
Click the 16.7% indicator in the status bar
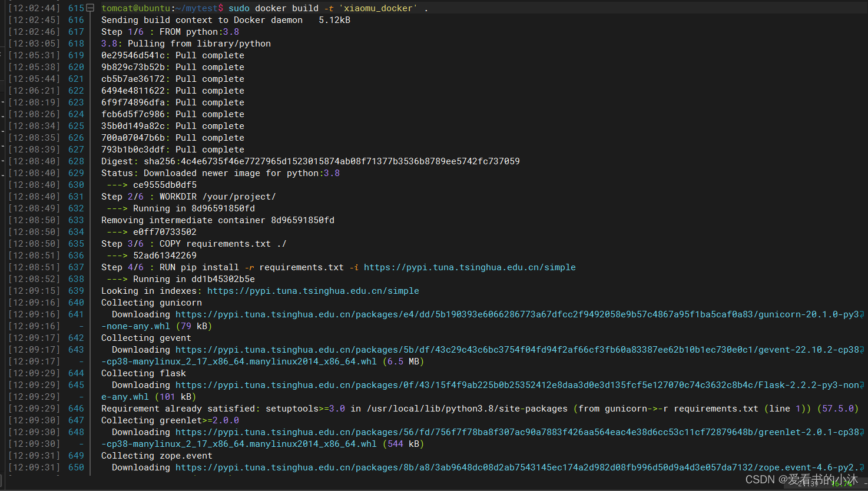(x=842, y=483)
